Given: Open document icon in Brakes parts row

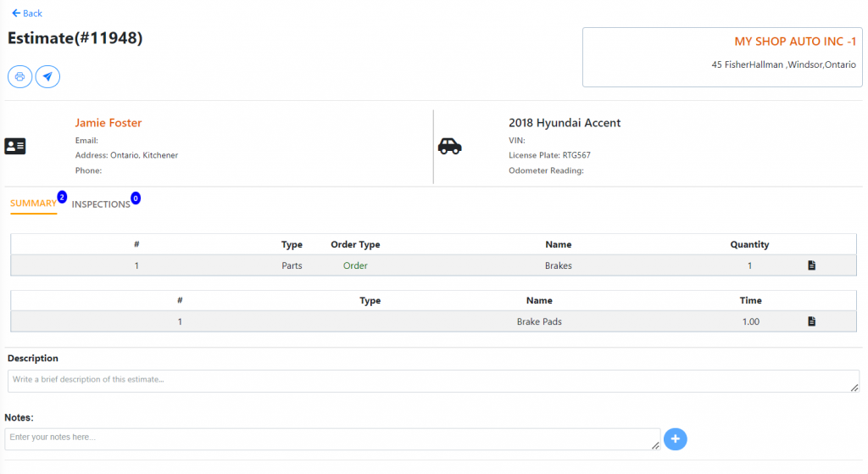Looking at the screenshot, I should [811, 265].
